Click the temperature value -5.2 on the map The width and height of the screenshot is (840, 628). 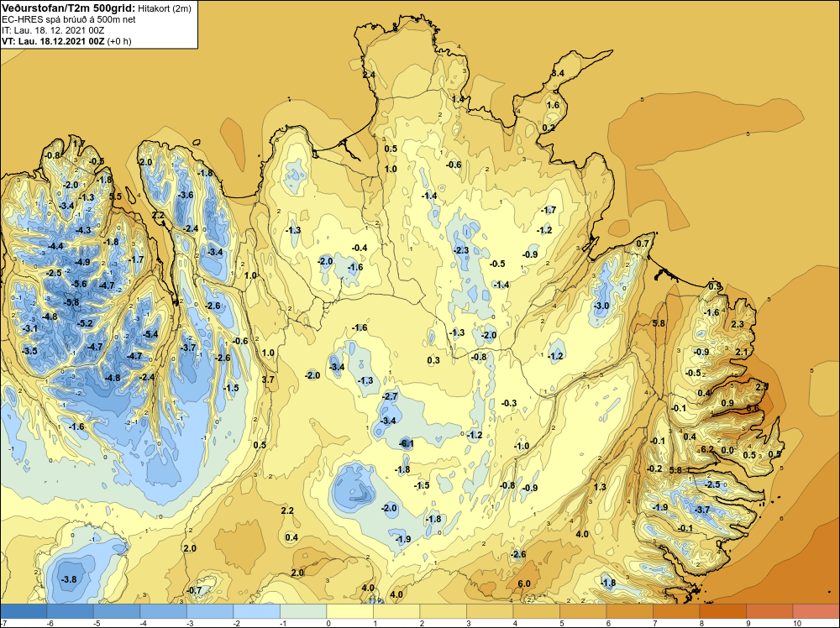pyautogui.click(x=85, y=323)
